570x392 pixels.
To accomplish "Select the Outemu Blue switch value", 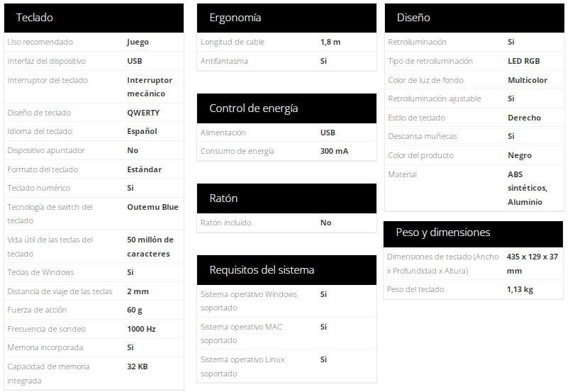I will pyautogui.click(x=152, y=207).
